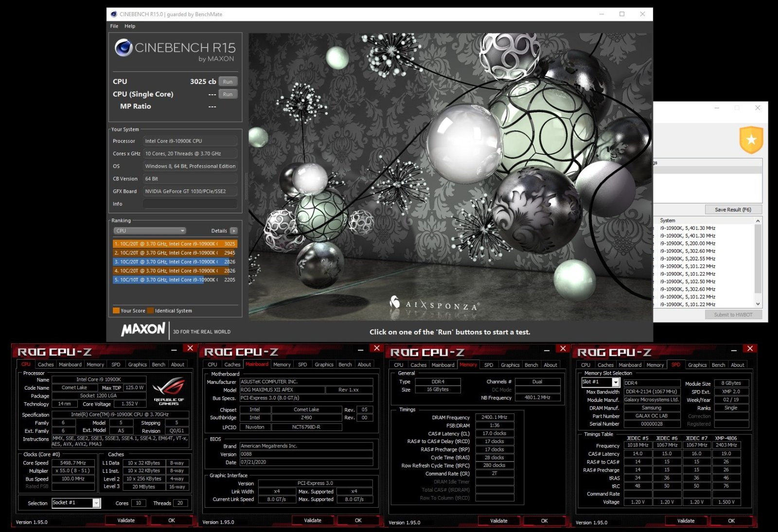This screenshot has width=778, height=532.
Task: Run the CPU Single Core test
Action: tap(228, 94)
